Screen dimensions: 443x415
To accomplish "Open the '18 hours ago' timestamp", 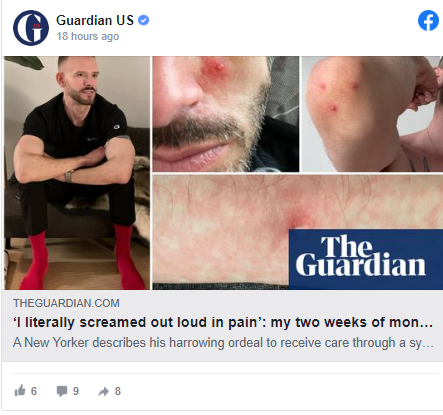I will point(88,36).
